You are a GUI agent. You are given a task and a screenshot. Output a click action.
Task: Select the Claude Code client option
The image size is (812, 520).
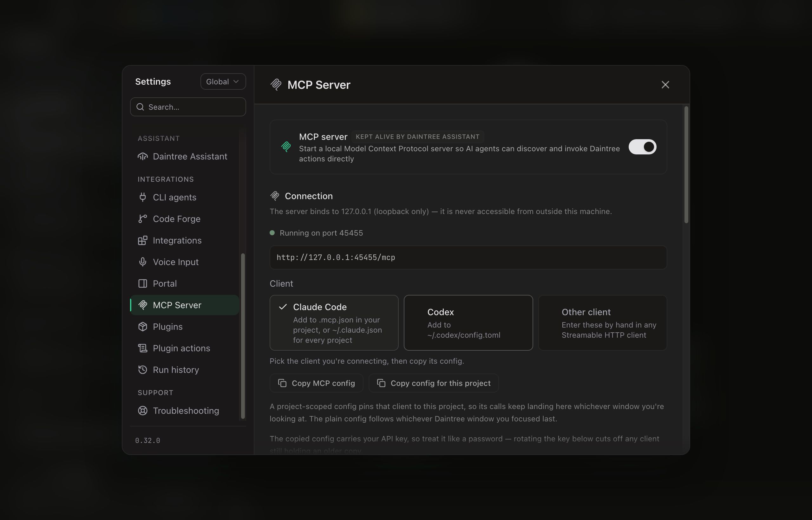click(334, 323)
